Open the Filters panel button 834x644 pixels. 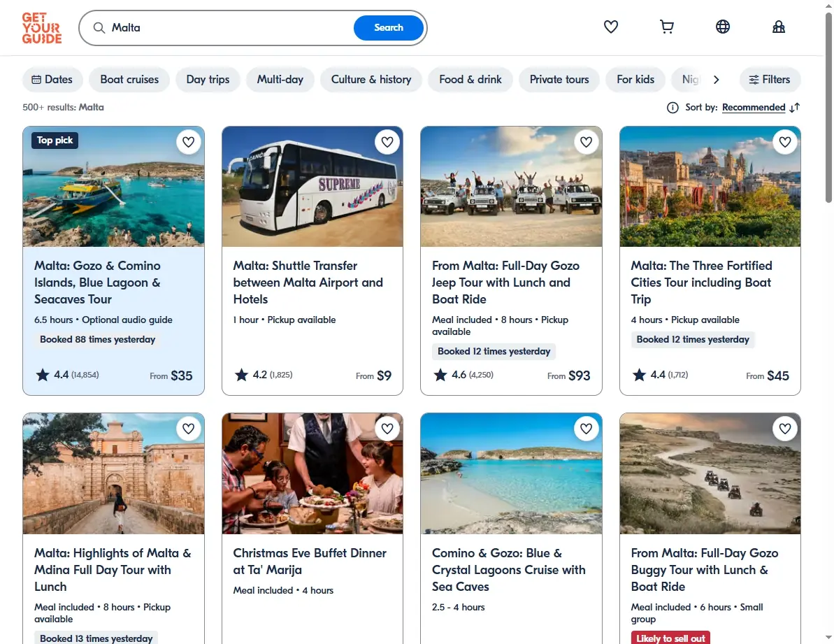770,80
